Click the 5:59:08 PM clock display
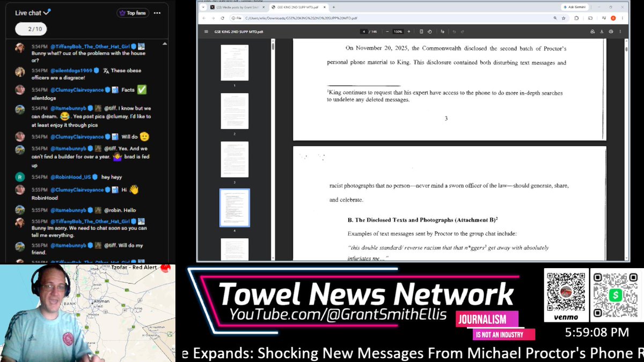 tap(597, 333)
